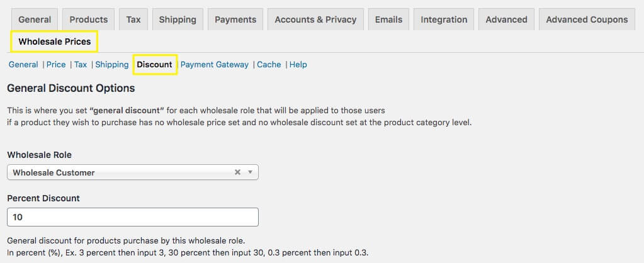Open the General sub-section link
Image resolution: width=644 pixels, height=263 pixels.
coord(23,64)
